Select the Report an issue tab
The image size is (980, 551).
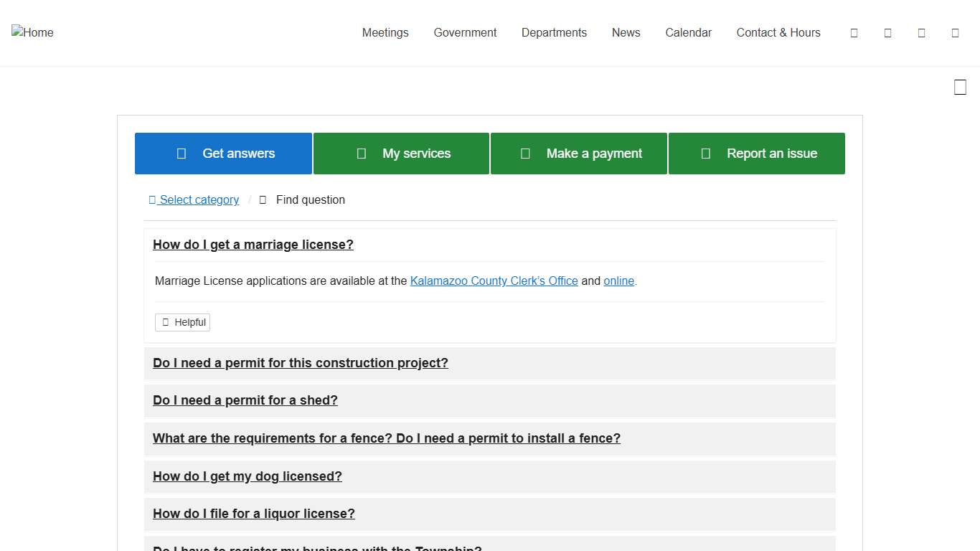click(x=757, y=154)
